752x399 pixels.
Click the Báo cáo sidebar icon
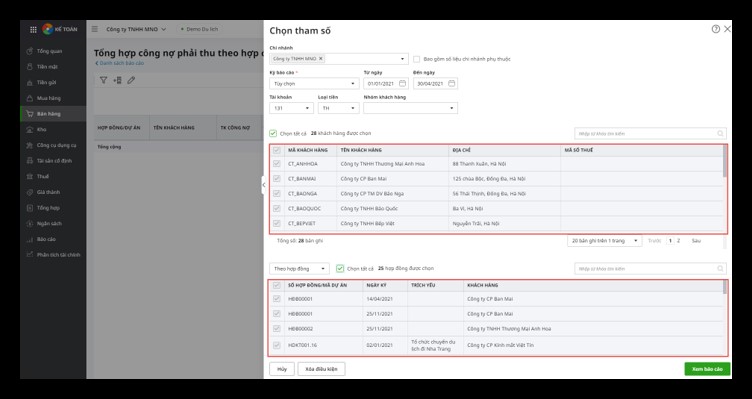tap(30, 239)
